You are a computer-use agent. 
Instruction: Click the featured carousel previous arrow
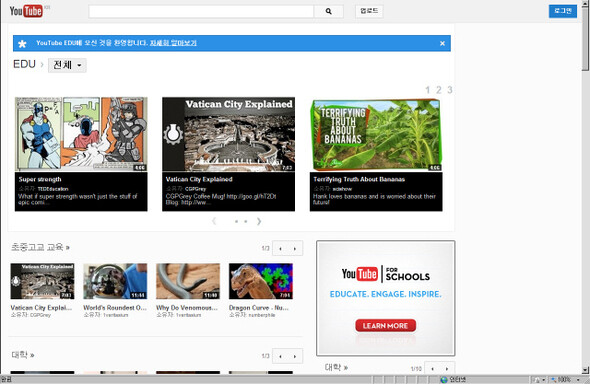pyautogui.click(x=214, y=221)
